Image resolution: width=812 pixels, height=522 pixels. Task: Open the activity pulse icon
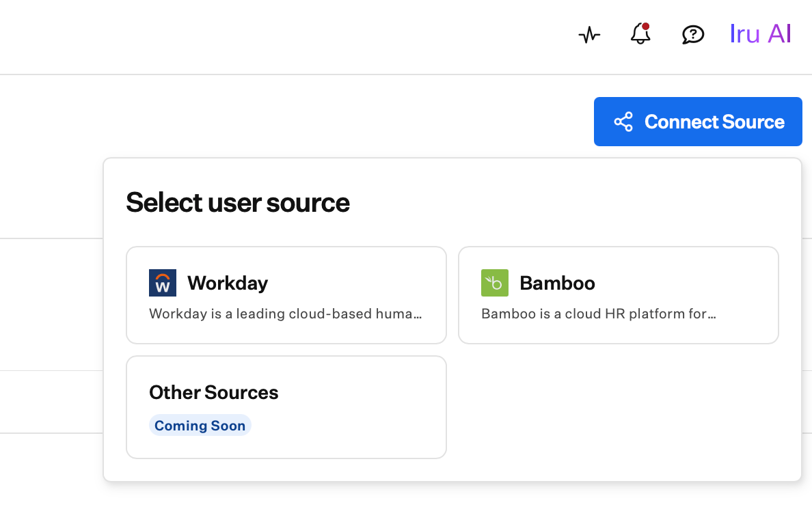[589, 36]
